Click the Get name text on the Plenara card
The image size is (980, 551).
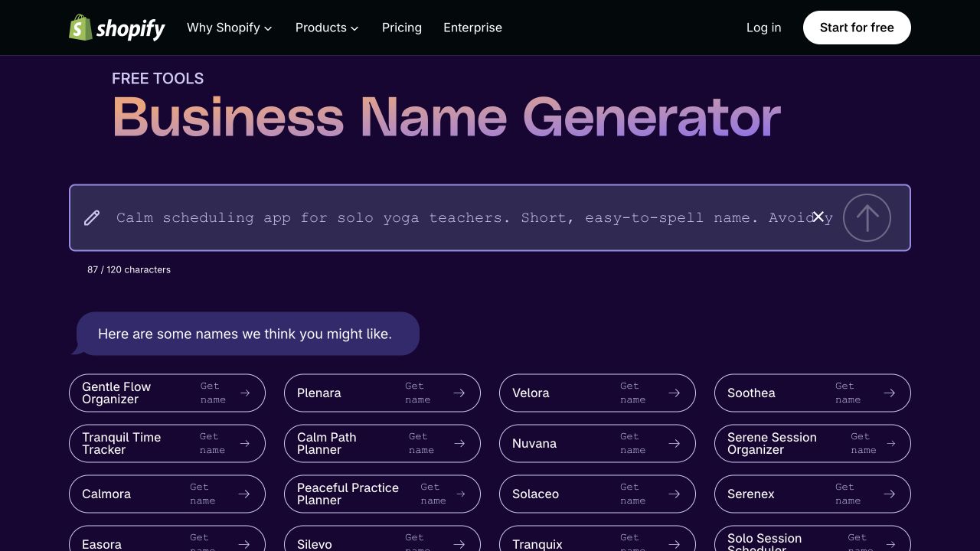click(x=417, y=393)
